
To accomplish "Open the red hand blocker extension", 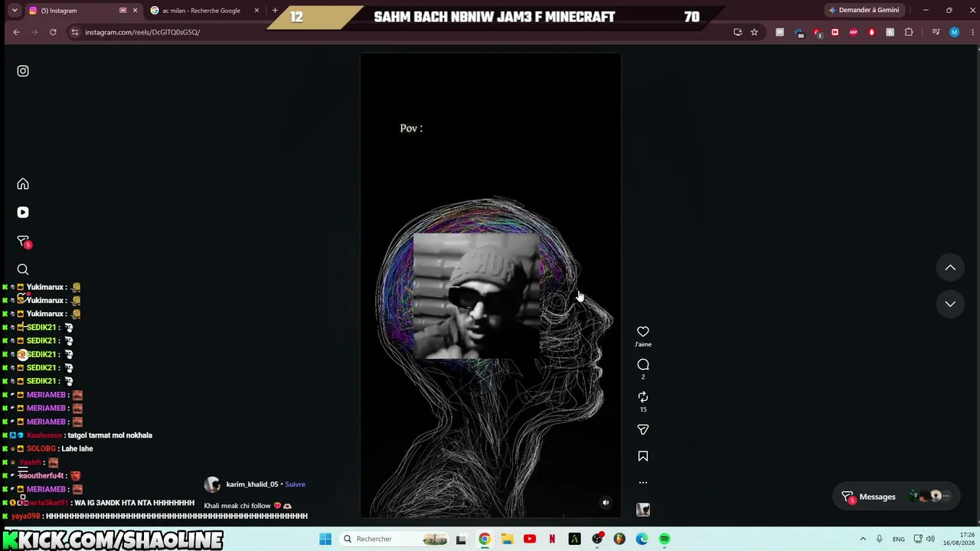I will coord(871,32).
